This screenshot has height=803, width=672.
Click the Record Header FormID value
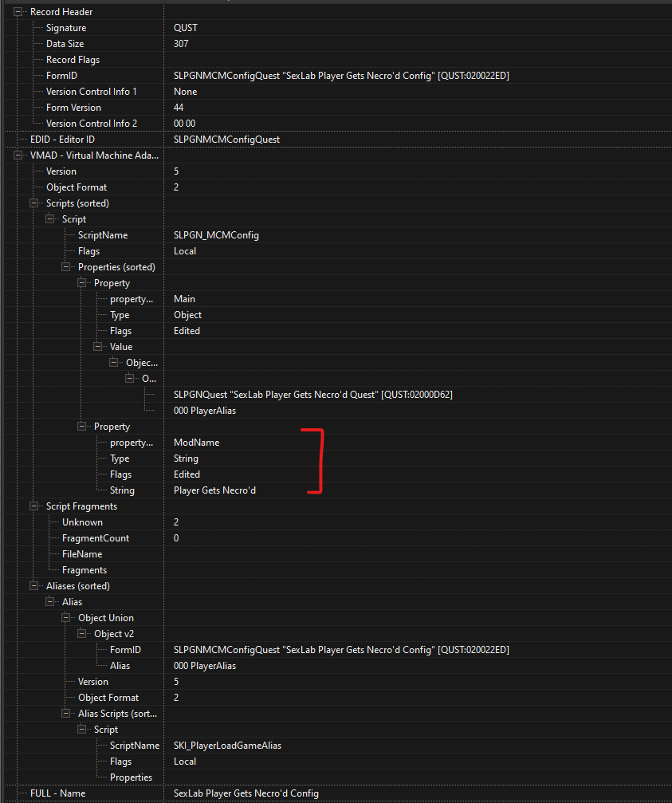[x=341, y=75]
